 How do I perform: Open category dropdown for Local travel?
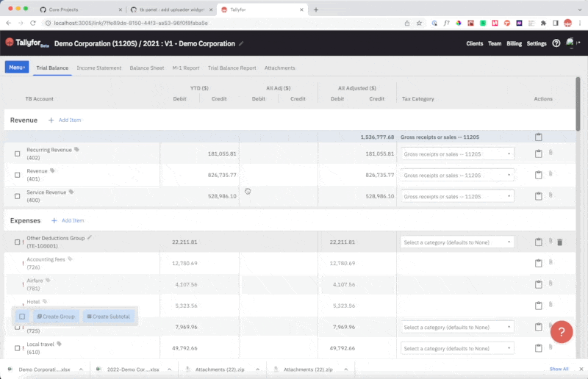tap(457, 349)
